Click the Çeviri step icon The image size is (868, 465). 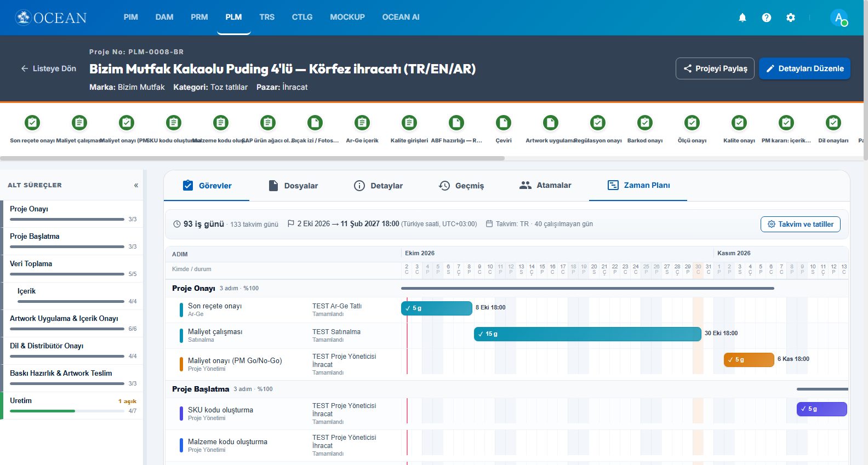[504, 123]
